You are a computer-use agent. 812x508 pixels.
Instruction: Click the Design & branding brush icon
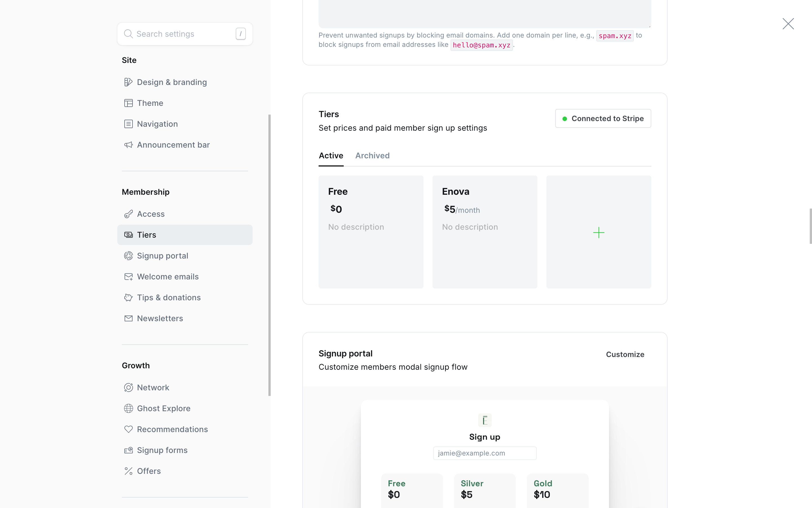tap(128, 82)
